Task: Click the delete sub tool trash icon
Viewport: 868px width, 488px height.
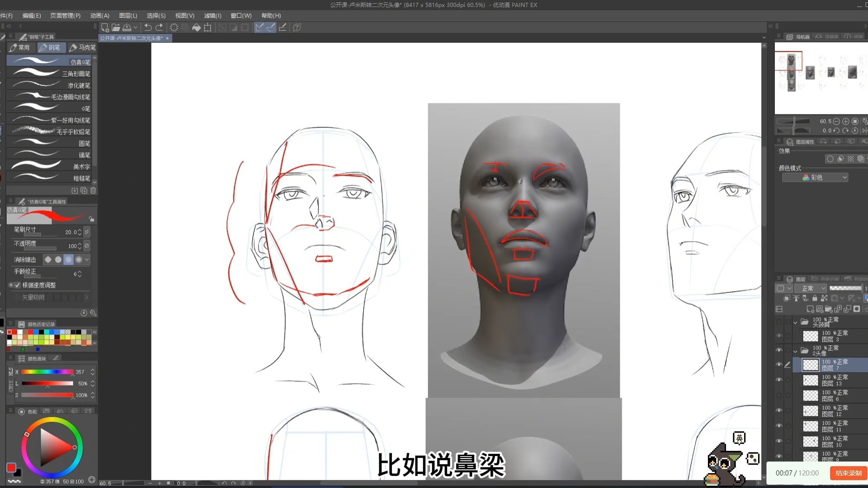Action: click(93, 191)
